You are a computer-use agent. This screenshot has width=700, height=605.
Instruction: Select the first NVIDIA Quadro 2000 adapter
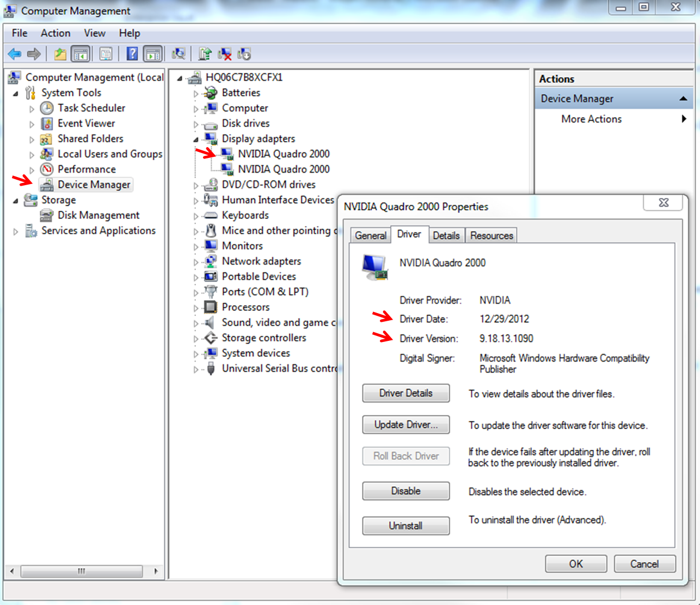[x=284, y=154]
